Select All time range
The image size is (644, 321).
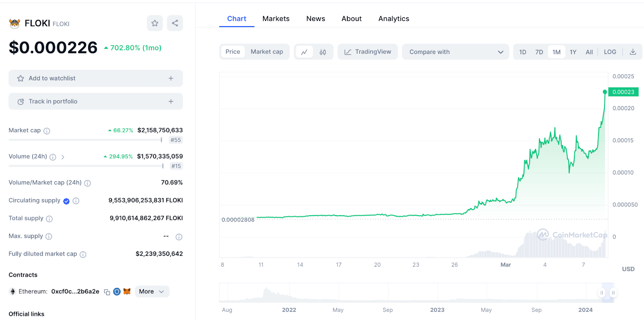click(589, 52)
